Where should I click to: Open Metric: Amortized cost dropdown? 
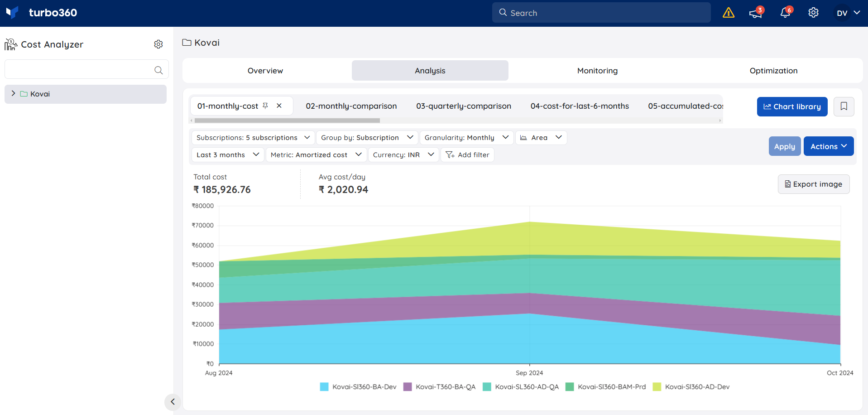316,155
